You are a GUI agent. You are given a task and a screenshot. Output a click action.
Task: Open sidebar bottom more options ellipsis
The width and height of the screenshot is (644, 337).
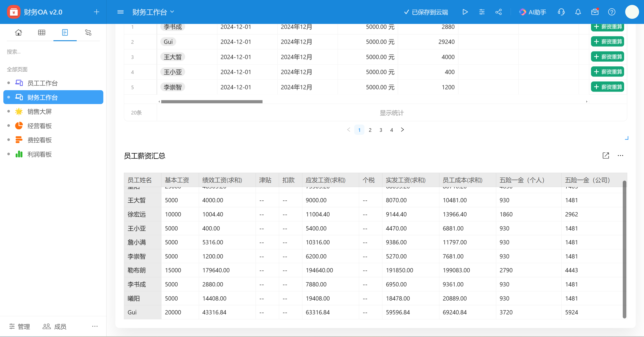[95, 326]
